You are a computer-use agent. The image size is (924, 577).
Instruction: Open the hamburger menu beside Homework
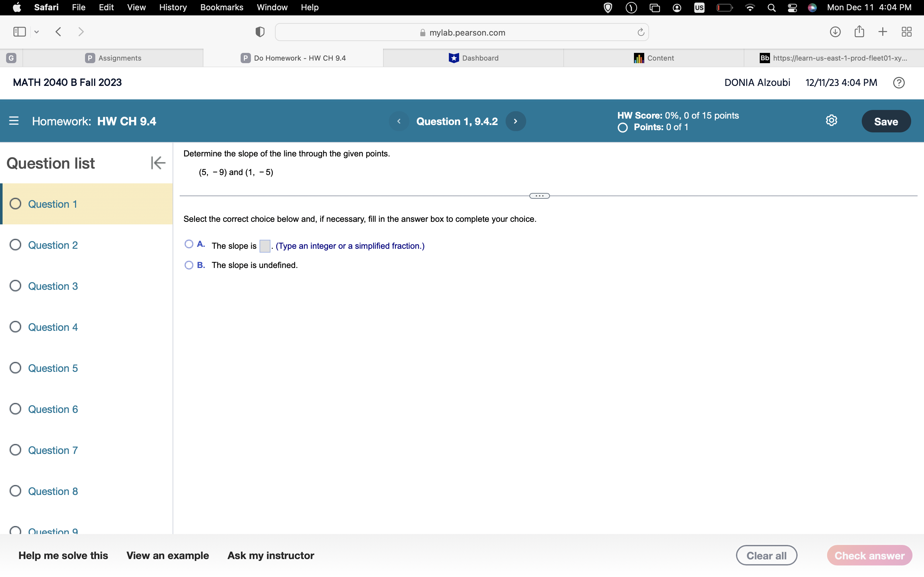[14, 121]
